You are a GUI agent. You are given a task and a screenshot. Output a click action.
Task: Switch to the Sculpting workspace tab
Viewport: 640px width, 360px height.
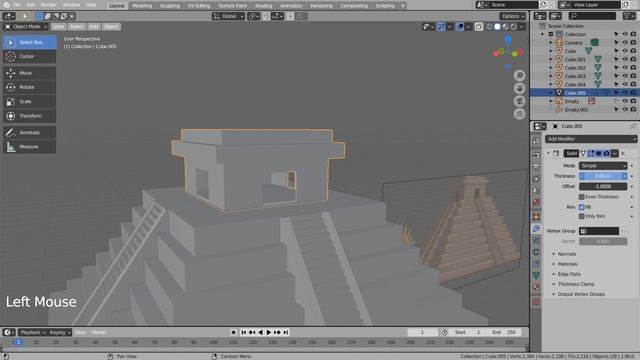click(x=169, y=6)
